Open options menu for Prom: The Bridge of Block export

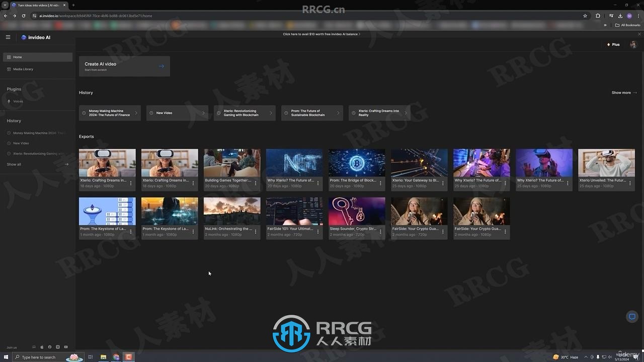380,184
